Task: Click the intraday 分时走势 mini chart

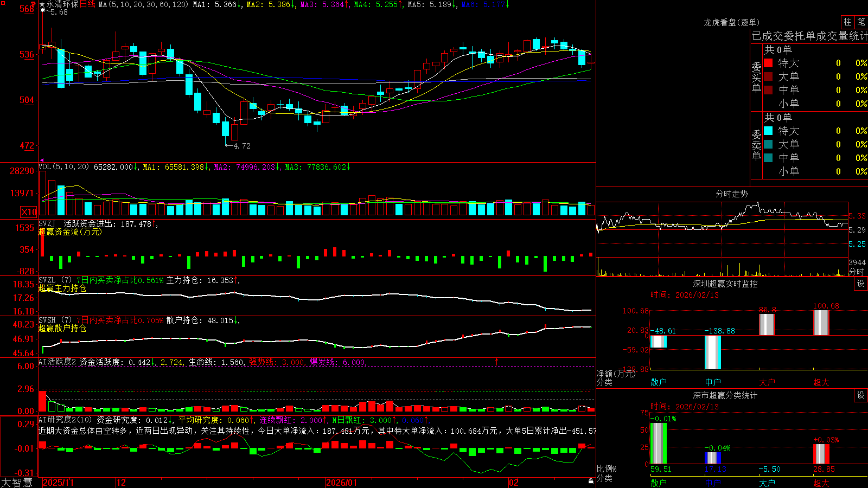Action: pyautogui.click(x=723, y=239)
